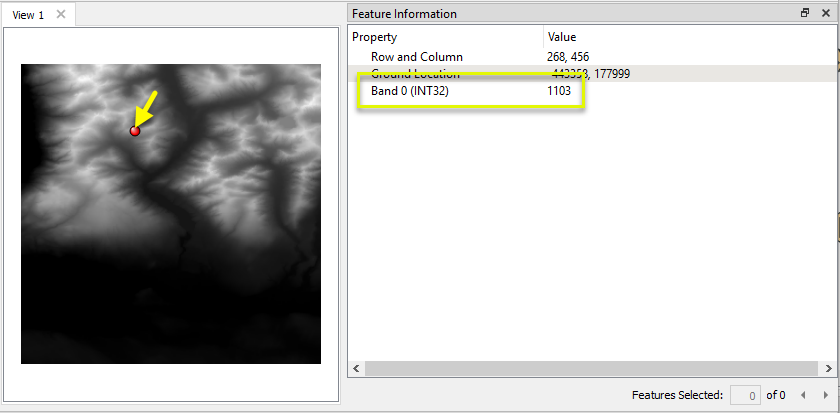Image resolution: width=840 pixels, height=413 pixels.
Task: Click the horizontal scrollbar track
Action: pyautogui.click(x=592, y=369)
